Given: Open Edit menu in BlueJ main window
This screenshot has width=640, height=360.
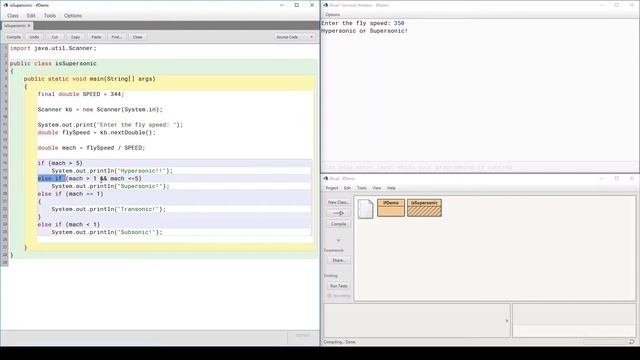Looking at the screenshot, I should [x=347, y=188].
